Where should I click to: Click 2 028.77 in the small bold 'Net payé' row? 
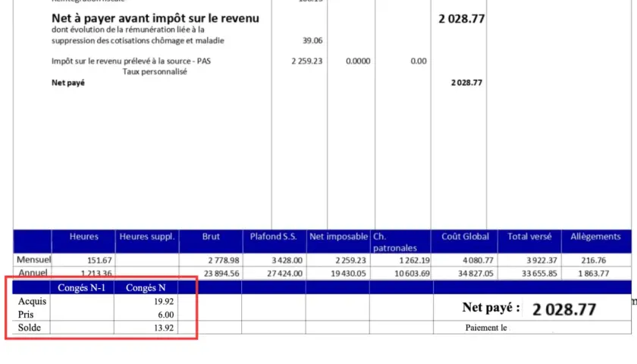(x=466, y=83)
